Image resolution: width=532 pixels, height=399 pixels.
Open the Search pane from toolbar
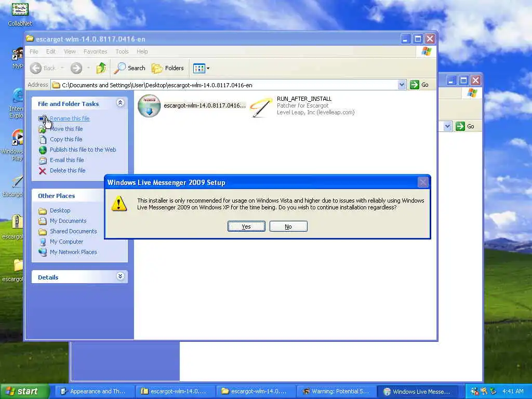(129, 68)
